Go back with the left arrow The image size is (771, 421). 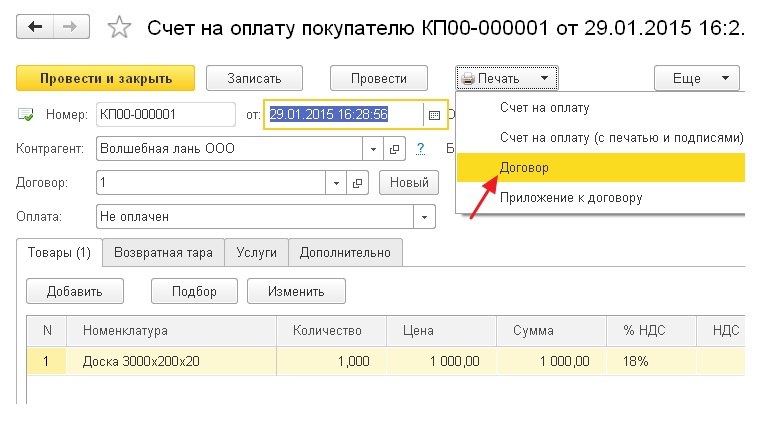(x=35, y=27)
